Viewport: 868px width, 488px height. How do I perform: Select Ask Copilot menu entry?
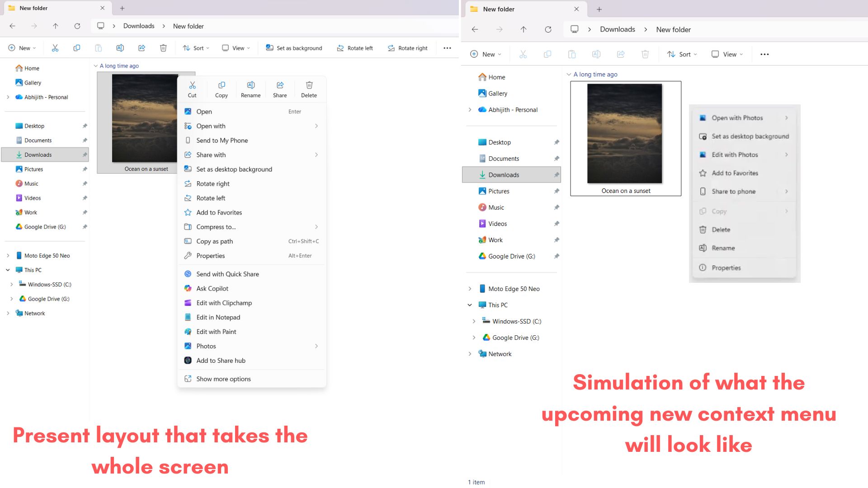[x=212, y=288]
